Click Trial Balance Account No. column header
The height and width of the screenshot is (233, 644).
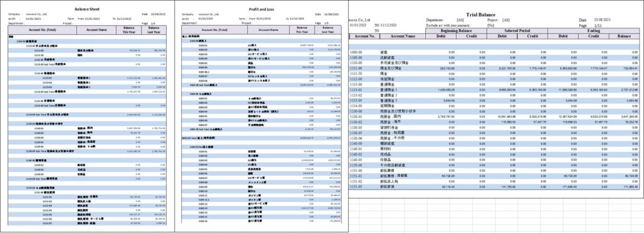[364, 36]
